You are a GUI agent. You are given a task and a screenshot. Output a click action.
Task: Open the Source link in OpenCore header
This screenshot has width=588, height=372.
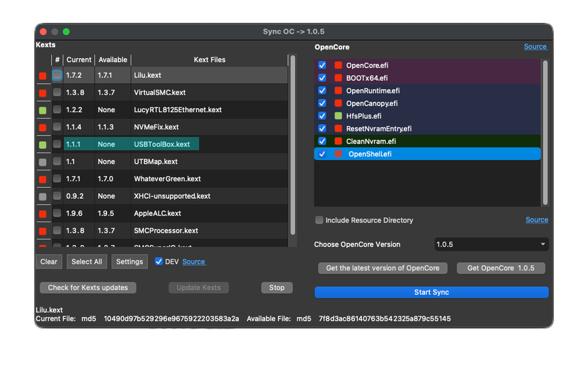point(535,46)
